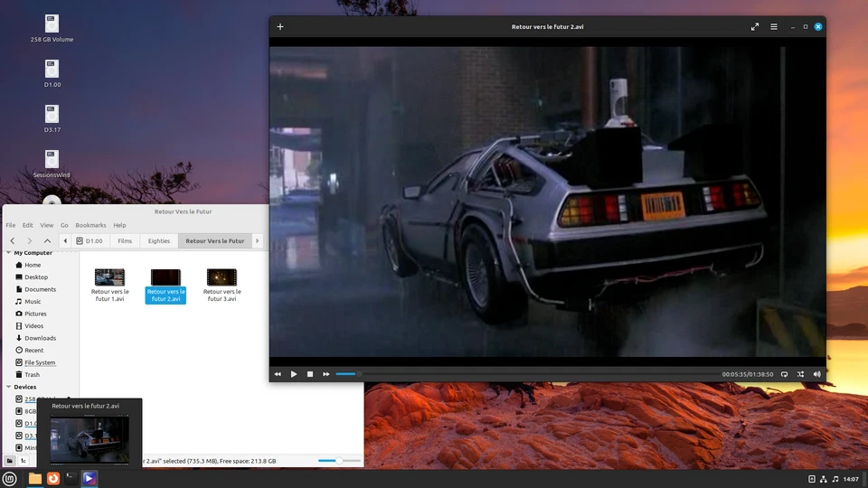Rewind the video with the backward button
Viewport: 868px width, 488px height.
click(278, 374)
